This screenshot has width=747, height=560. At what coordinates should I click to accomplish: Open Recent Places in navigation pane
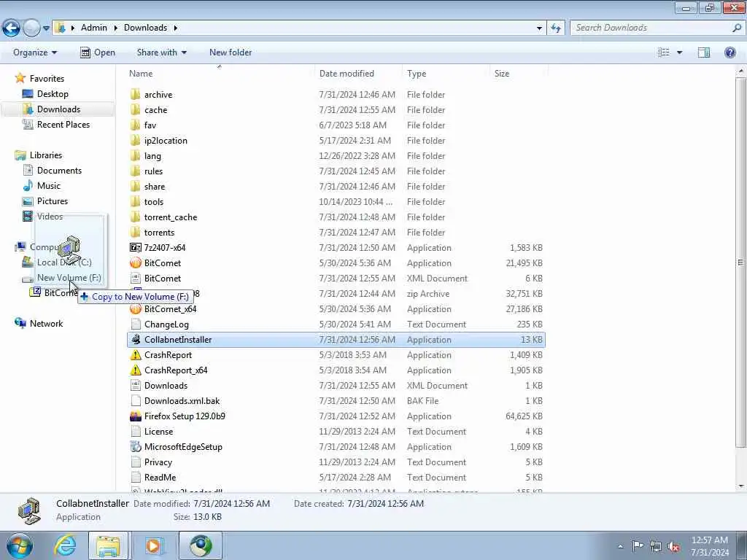63,124
